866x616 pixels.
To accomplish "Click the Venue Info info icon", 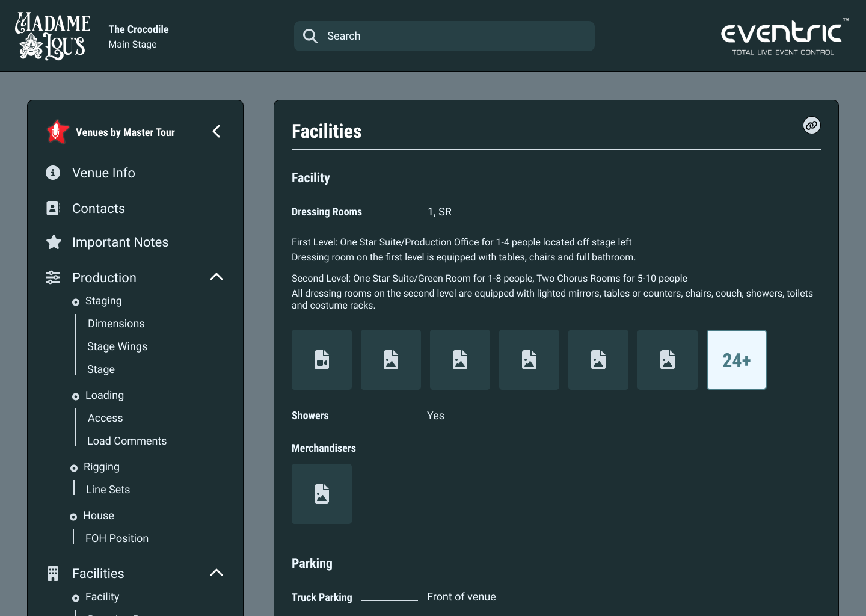I will coord(53,173).
